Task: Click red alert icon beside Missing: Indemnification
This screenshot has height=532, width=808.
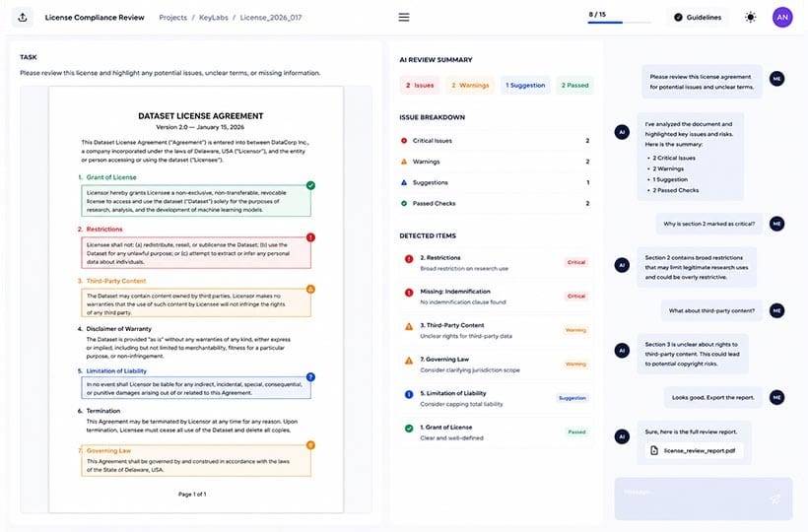Action: (x=409, y=293)
